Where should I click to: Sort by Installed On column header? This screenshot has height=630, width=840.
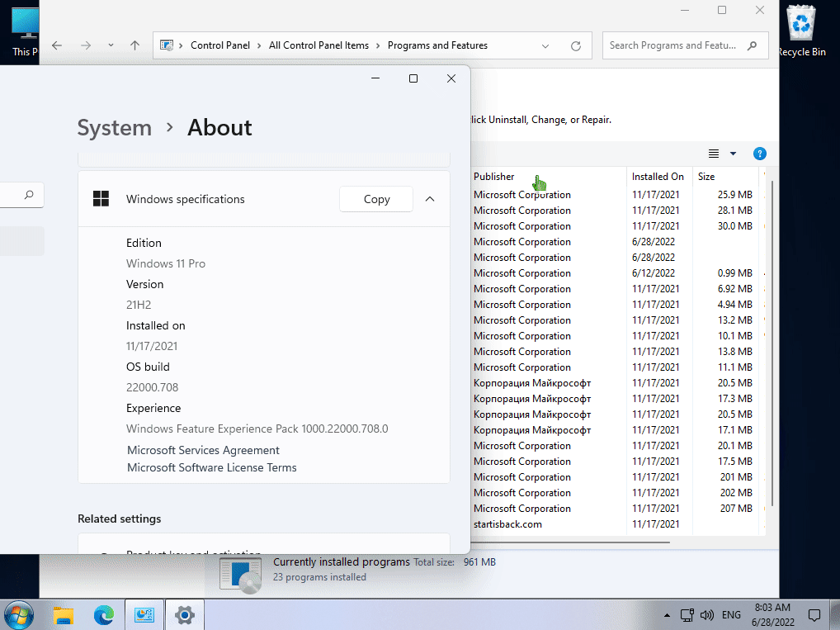click(659, 177)
